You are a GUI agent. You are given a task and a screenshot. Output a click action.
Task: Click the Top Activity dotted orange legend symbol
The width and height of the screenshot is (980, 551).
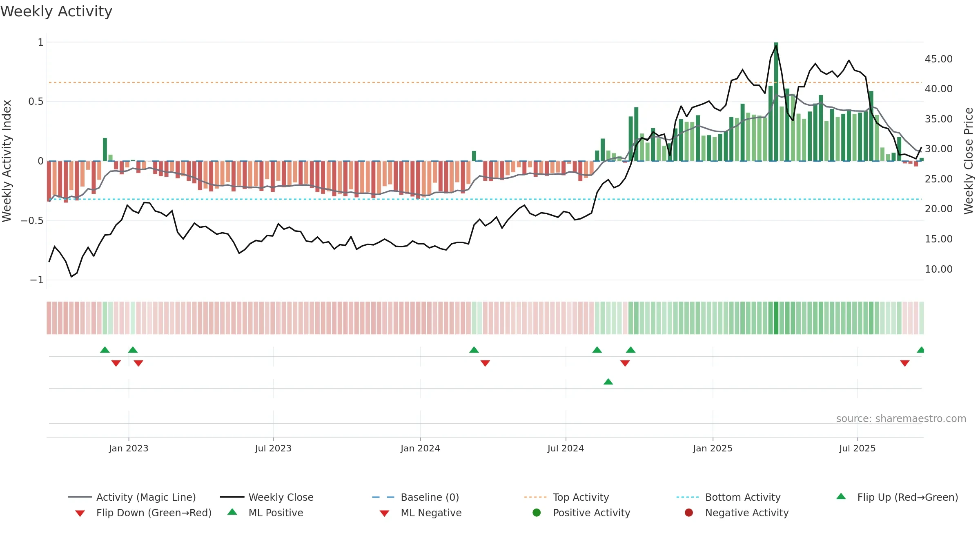[x=535, y=497]
